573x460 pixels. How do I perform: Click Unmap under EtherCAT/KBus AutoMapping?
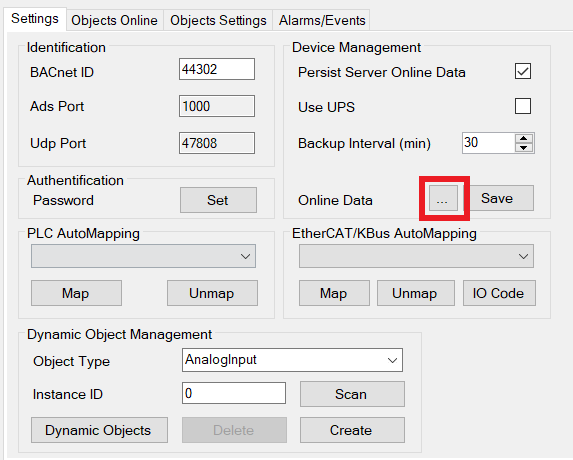tap(416, 293)
